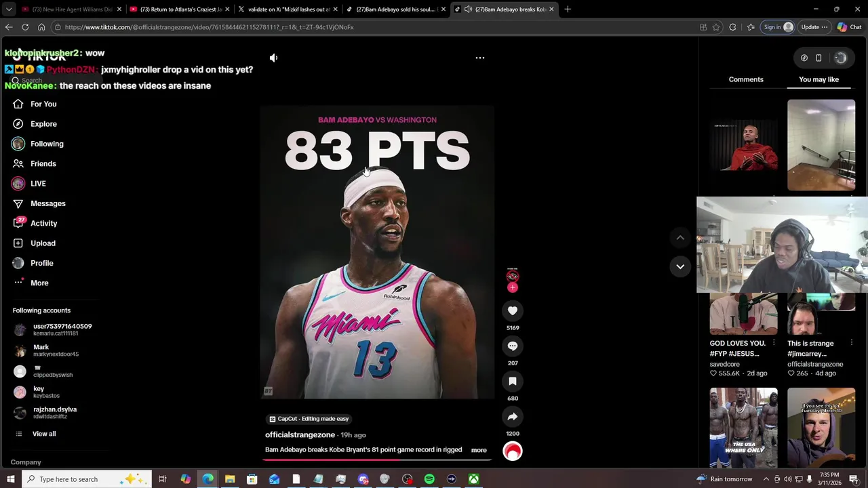Screen dimensions: 868x488
Task: Open savedcore creator link
Action: click(x=725, y=364)
